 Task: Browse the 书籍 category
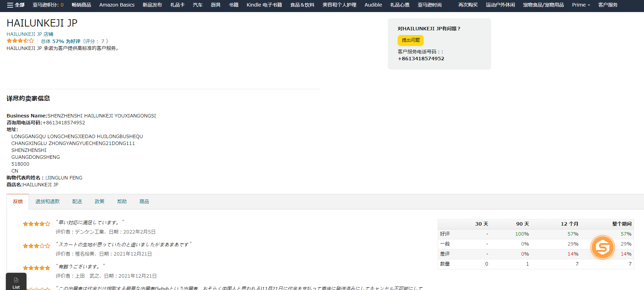pyautogui.click(x=233, y=5)
